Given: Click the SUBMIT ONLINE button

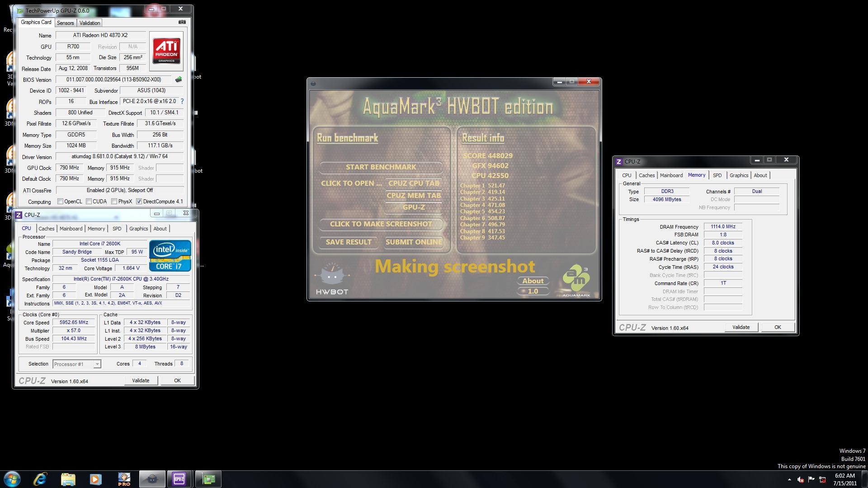Looking at the screenshot, I should pos(414,242).
